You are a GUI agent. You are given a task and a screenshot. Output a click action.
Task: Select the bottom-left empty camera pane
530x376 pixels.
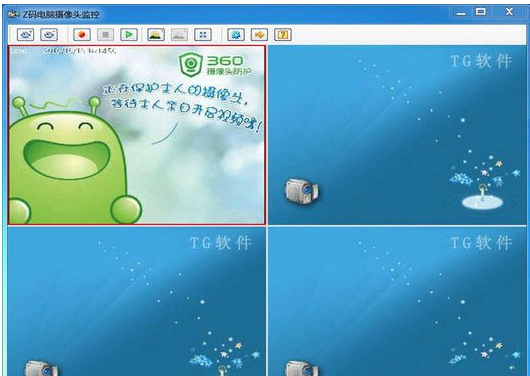137,301
